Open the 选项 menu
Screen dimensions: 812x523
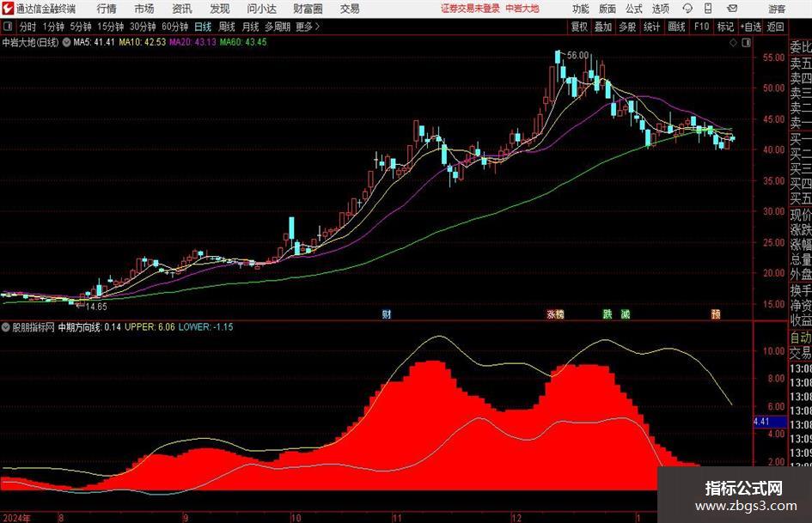(x=661, y=9)
